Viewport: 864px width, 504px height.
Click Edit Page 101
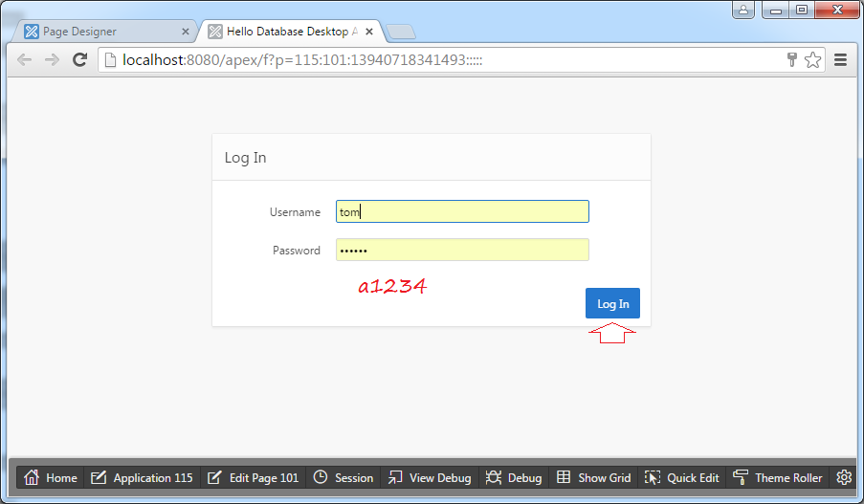253,477
